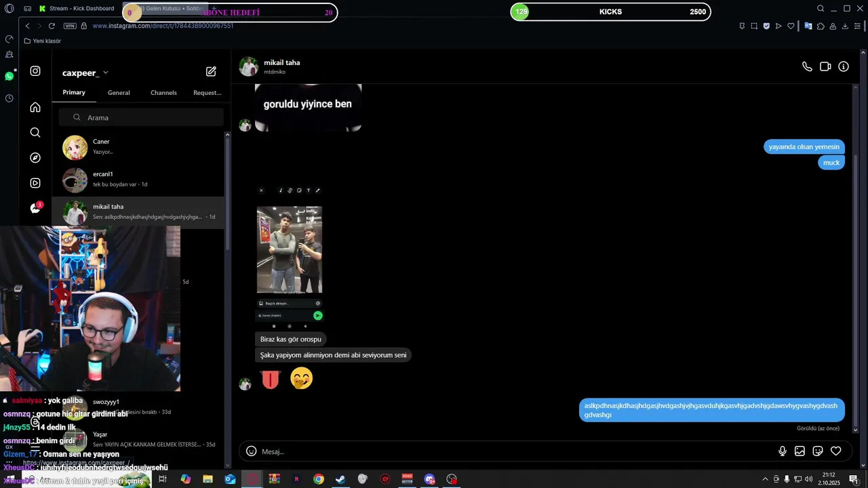Open WhatsApp in the Opera sidebar
Viewport: 868px width, 488px height.
coord(9,76)
